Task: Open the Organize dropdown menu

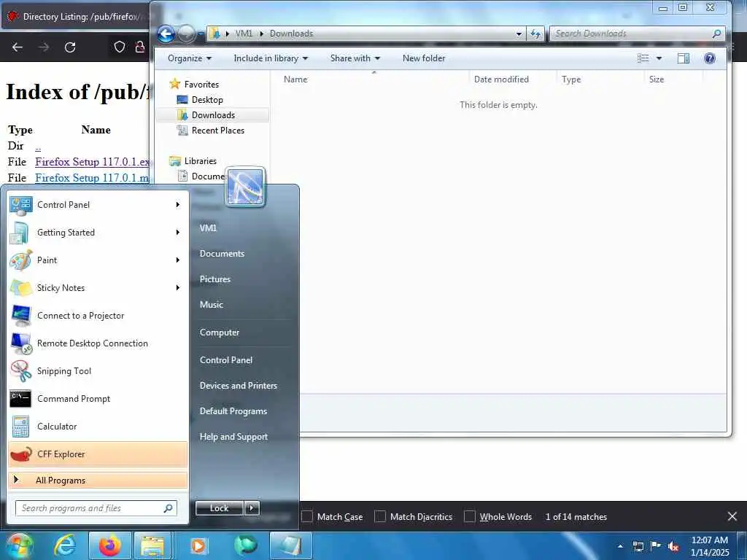Action: (190, 58)
